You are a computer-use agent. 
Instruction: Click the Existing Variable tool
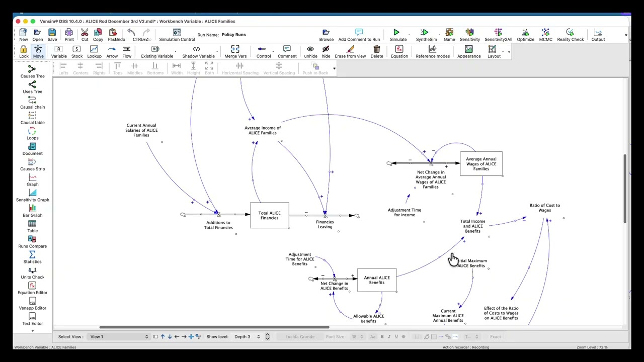(x=156, y=52)
